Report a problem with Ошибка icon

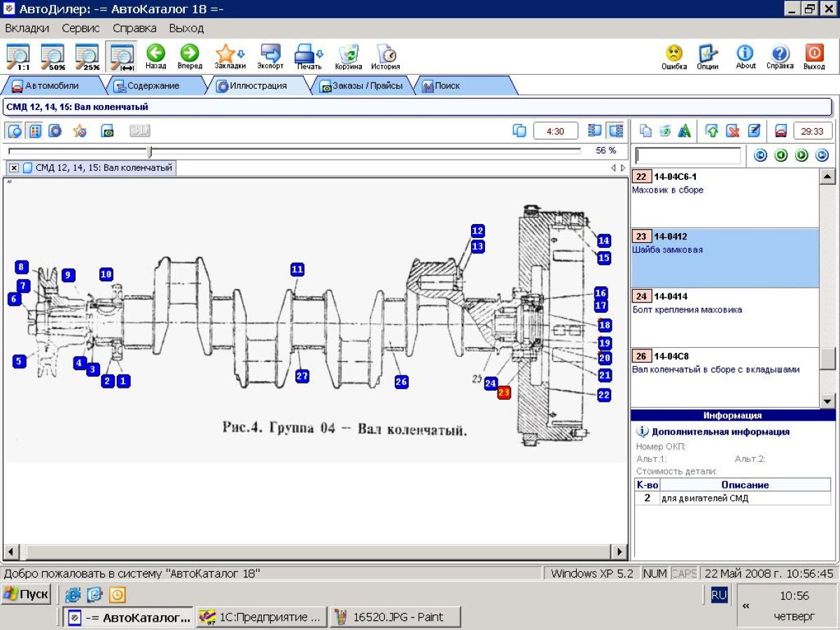pos(673,56)
